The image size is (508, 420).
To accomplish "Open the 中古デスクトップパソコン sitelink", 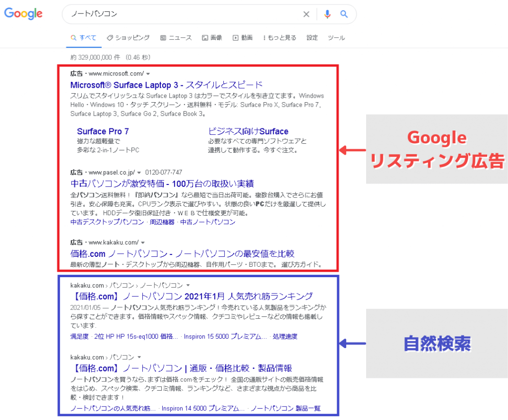I will click(107, 222).
